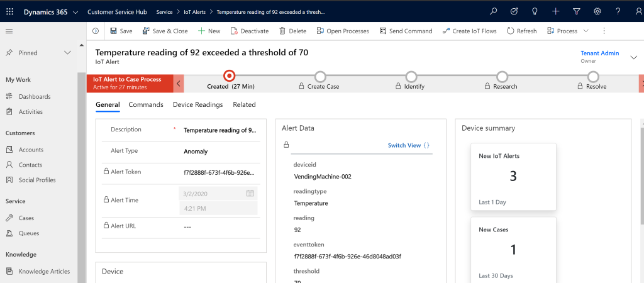The image size is (644, 283).
Task: Click Save & Close button
Action: click(x=165, y=31)
